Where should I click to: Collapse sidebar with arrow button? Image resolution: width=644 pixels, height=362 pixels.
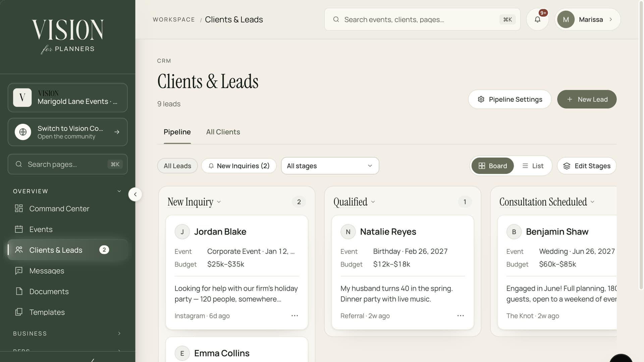click(135, 194)
